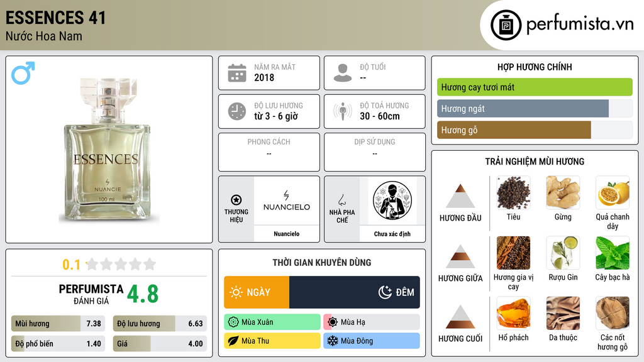Click the Hương đầu pyramid icon

(x=460, y=196)
